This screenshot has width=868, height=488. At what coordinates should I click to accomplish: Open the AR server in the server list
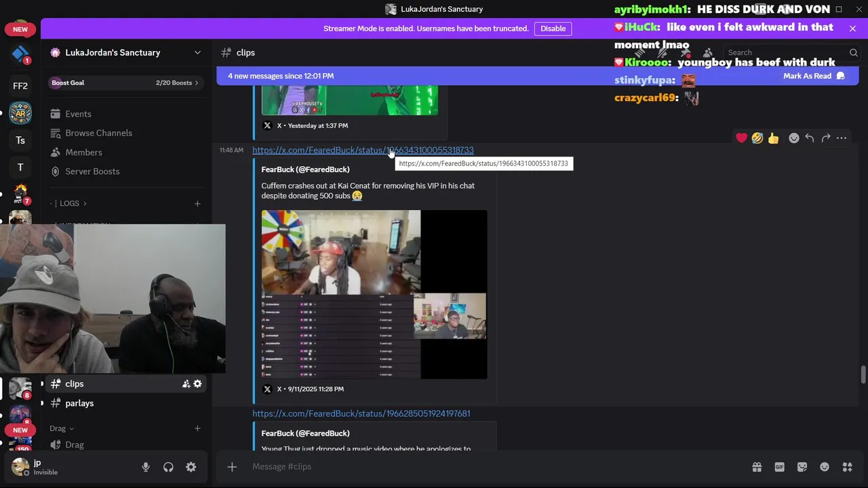coord(20,113)
